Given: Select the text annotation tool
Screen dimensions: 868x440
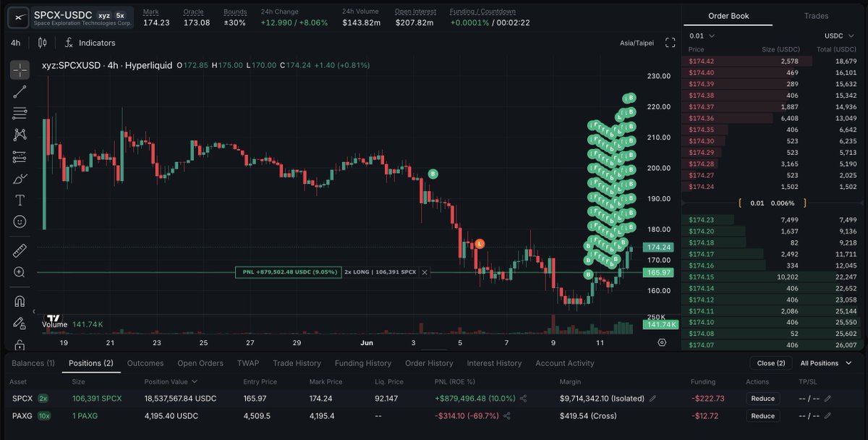Looking at the screenshot, I should click(20, 200).
